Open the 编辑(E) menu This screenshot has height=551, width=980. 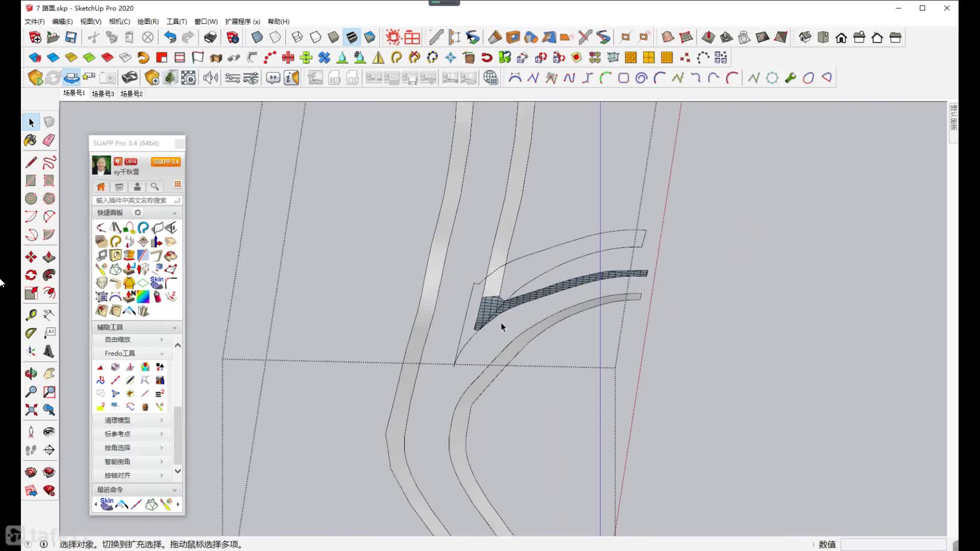pyautogui.click(x=62, y=21)
